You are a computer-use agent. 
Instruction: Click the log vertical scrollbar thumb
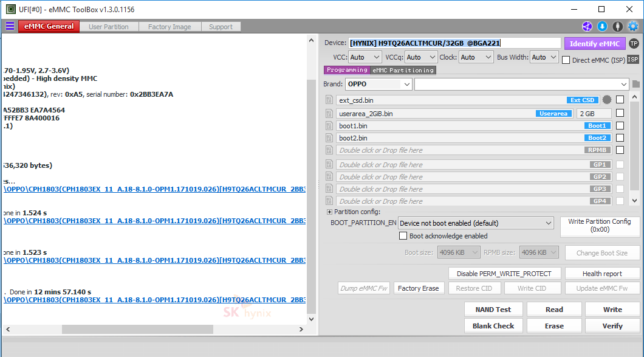[311, 195]
